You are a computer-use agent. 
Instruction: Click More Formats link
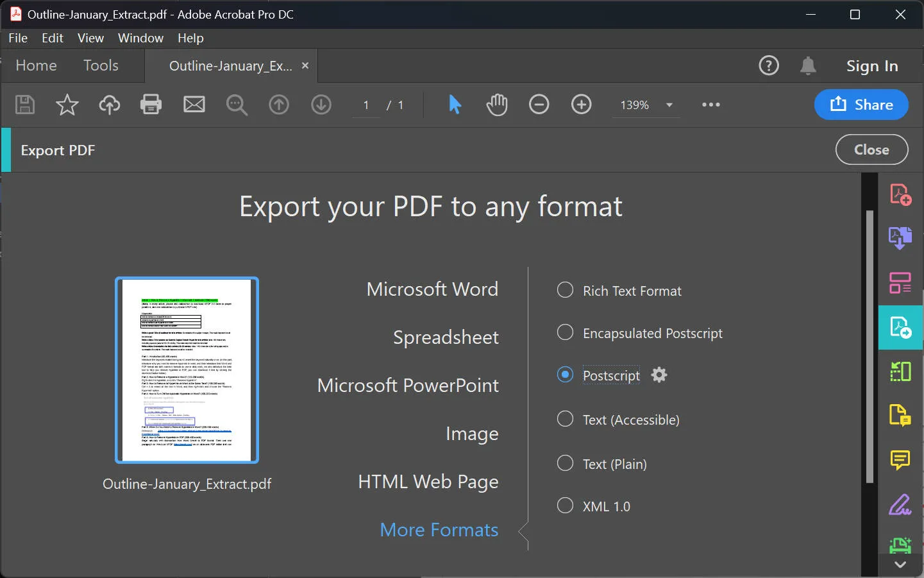[439, 530]
